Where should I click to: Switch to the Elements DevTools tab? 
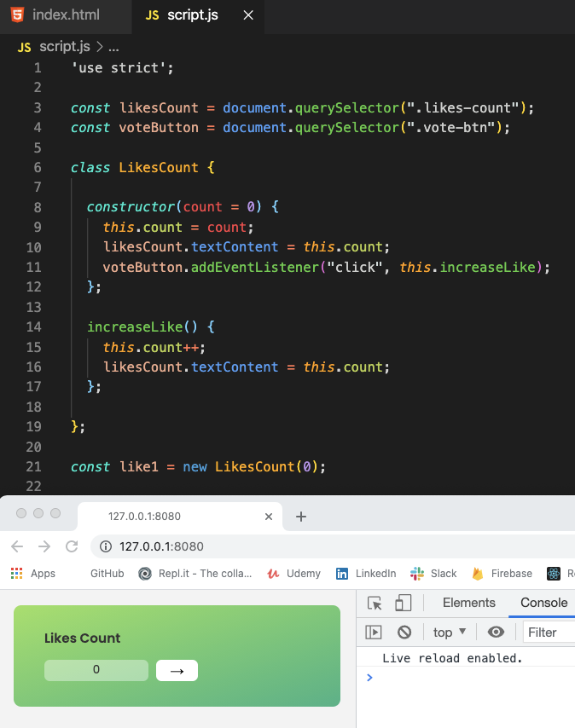pyautogui.click(x=468, y=603)
